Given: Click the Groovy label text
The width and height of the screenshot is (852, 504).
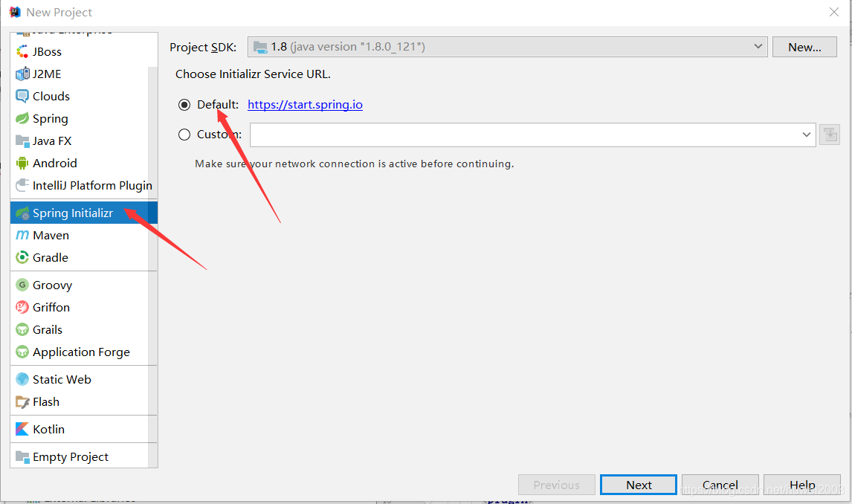Looking at the screenshot, I should click(52, 285).
